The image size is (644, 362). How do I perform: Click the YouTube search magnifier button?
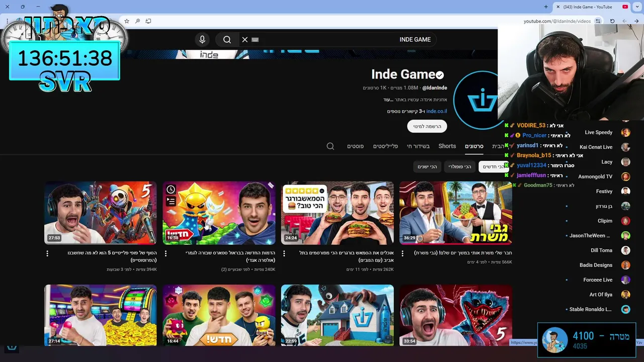(x=227, y=40)
